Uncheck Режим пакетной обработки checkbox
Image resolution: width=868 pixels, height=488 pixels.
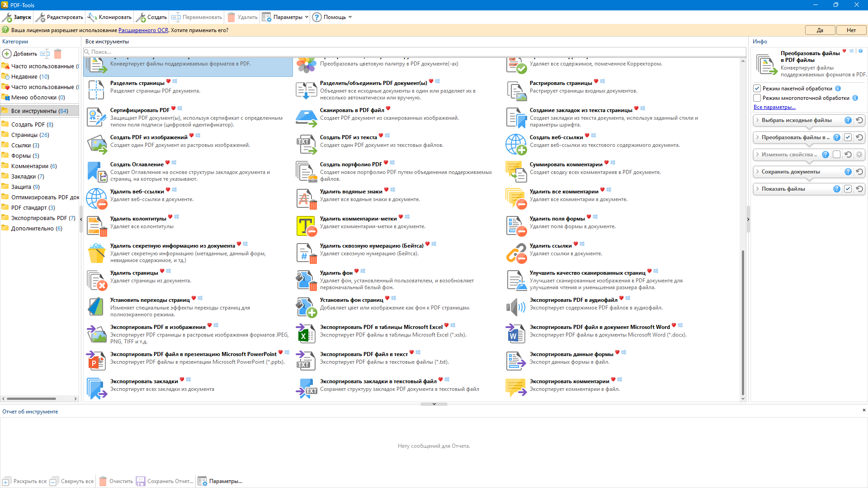point(757,88)
